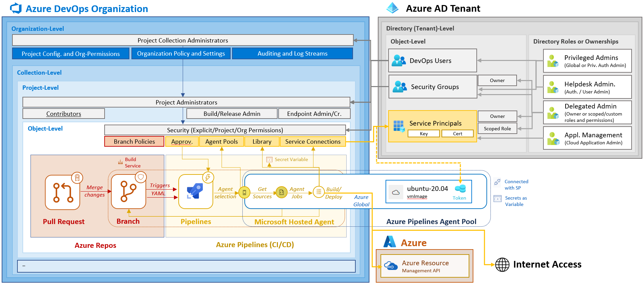Click the Build/Deploy step icon
Viewport: 644px width, 285px height.
tap(319, 192)
